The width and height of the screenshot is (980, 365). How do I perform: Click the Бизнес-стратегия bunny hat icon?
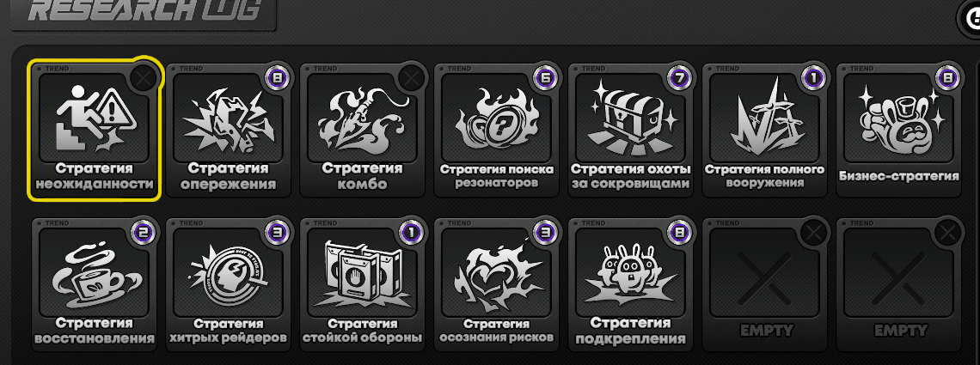pyautogui.click(x=897, y=118)
